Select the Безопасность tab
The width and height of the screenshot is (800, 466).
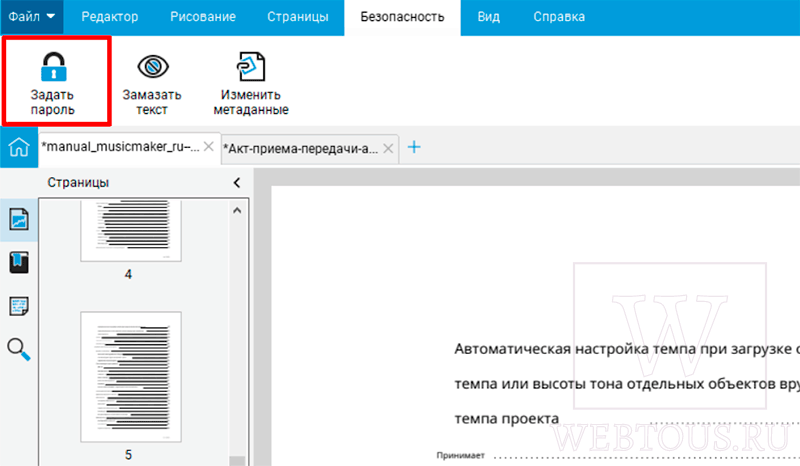point(402,17)
